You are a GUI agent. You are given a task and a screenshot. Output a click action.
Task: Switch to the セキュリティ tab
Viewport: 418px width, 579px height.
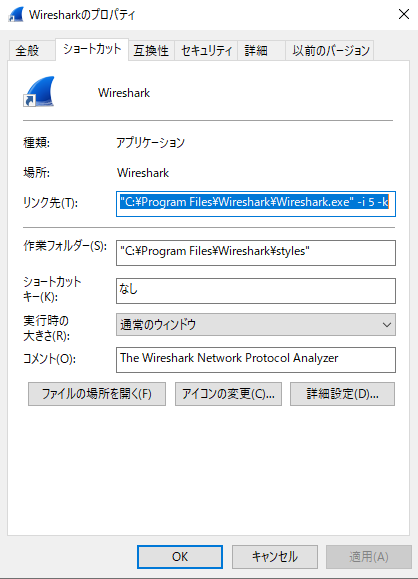pyautogui.click(x=206, y=51)
